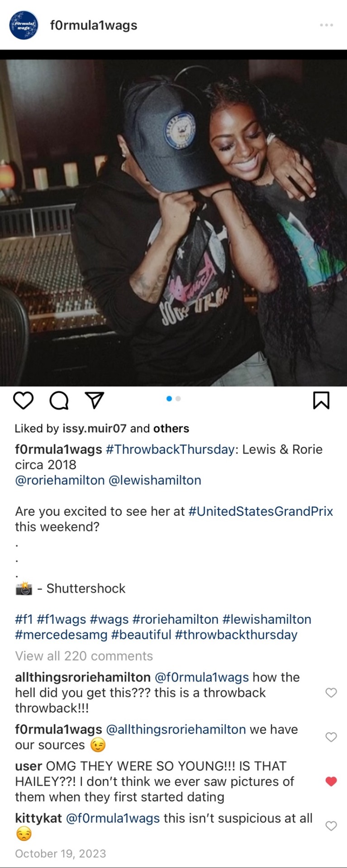View likes by issy.muir07 and others

[102, 429]
